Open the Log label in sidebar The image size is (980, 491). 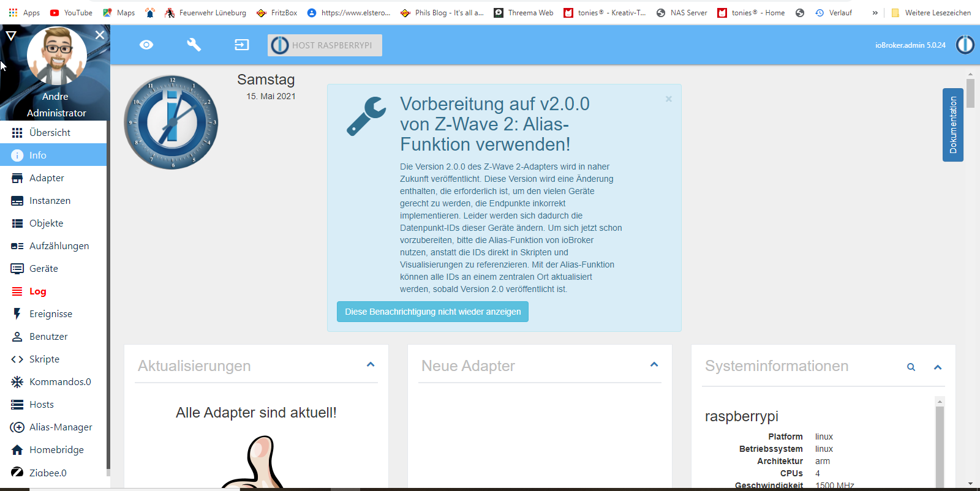[38, 291]
